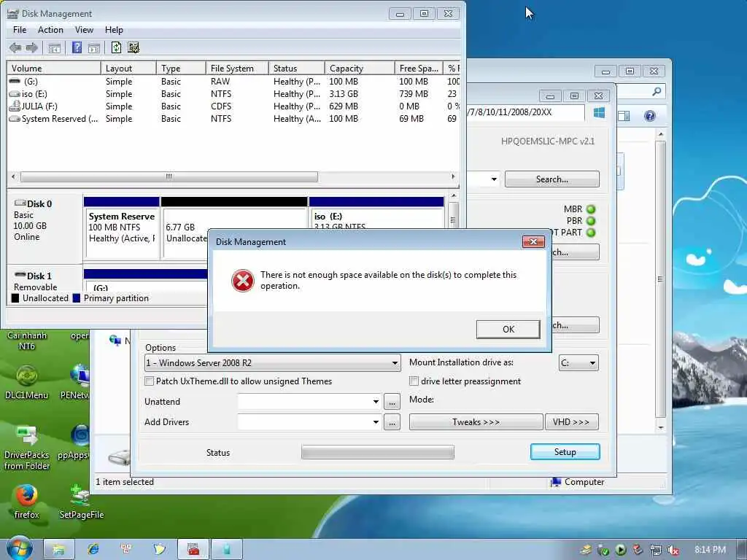The height and width of the screenshot is (560, 747).
Task: Click the red error icon in the dialog
Action: point(242,281)
